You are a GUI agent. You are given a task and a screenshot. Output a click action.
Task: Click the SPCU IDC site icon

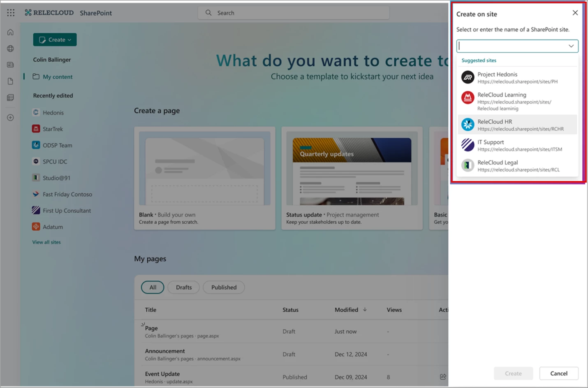36,161
